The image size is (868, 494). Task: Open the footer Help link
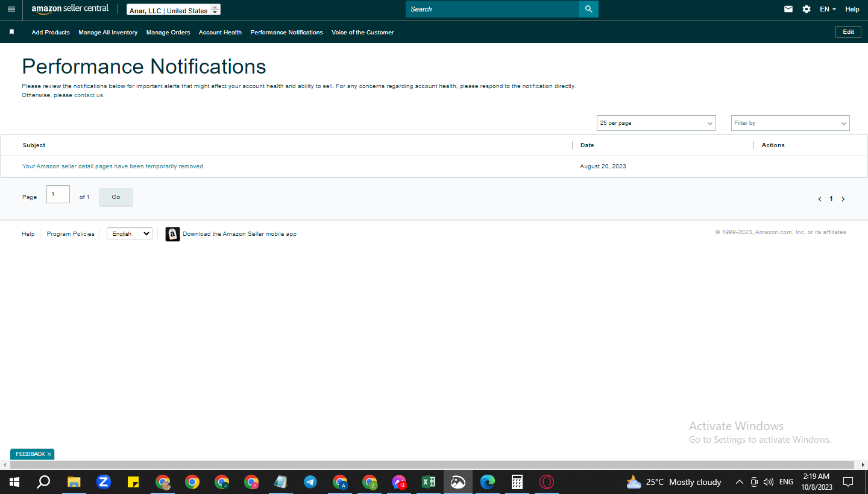[28, 234]
